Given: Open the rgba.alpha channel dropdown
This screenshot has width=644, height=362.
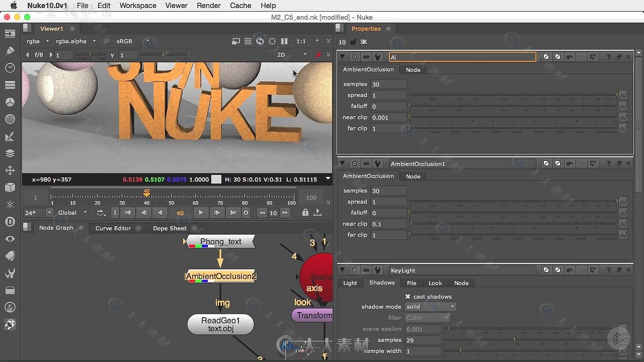Looking at the screenshot, I should (75, 41).
